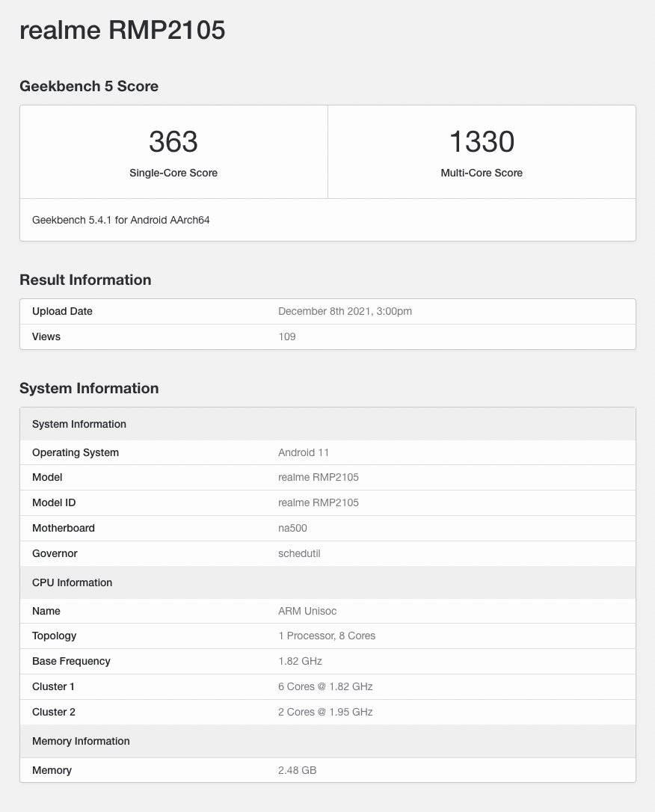Image resolution: width=655 pixels, height=812 pixels.
Task: Click the Views count 109
Action: tap(286, 336)
